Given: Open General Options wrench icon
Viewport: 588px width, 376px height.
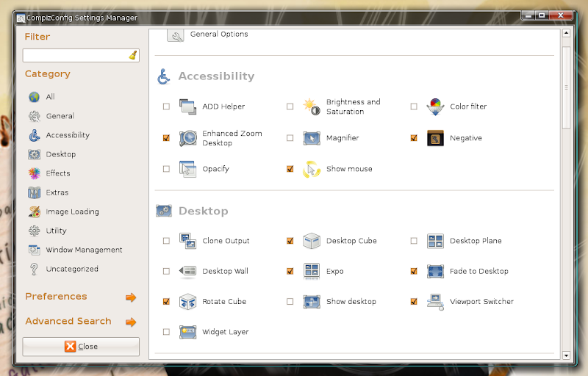Looking at the screenshot, I should coord(176,35).
